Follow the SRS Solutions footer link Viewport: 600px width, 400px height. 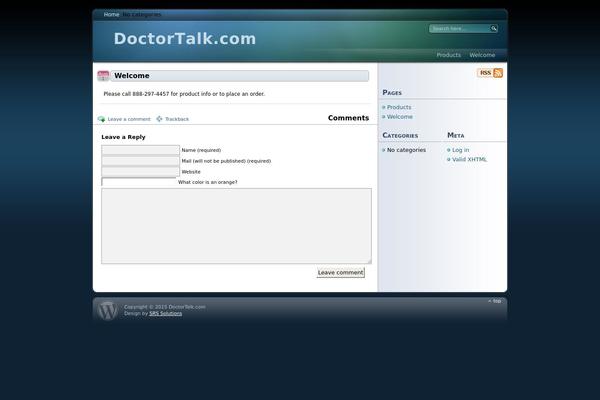click(x=165, y=313)
